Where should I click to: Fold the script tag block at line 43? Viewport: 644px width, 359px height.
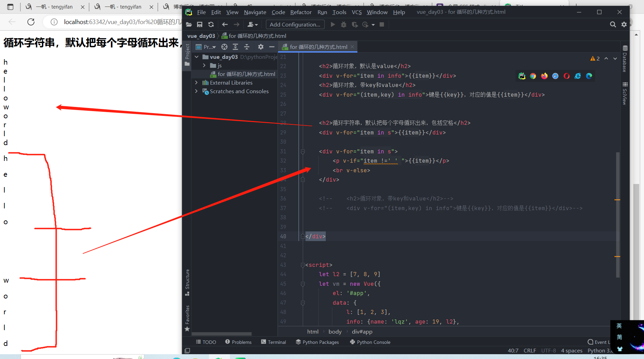[x=303, y=265]
